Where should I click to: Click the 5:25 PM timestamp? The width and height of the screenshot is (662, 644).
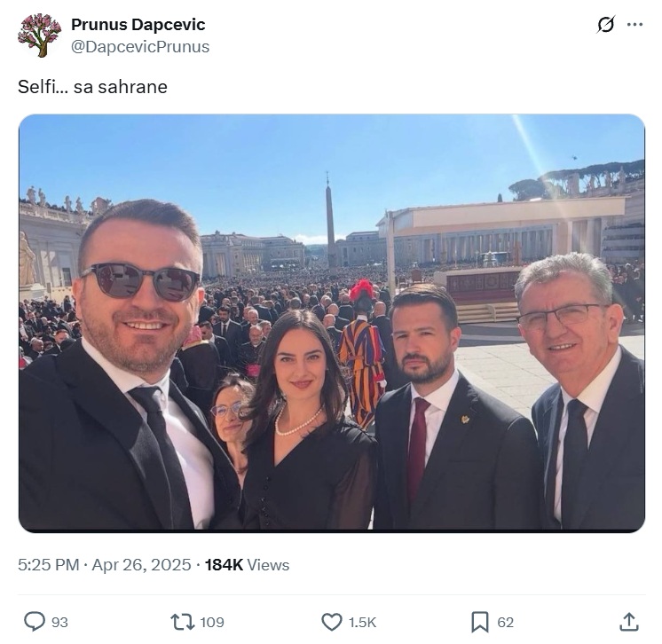49,565
